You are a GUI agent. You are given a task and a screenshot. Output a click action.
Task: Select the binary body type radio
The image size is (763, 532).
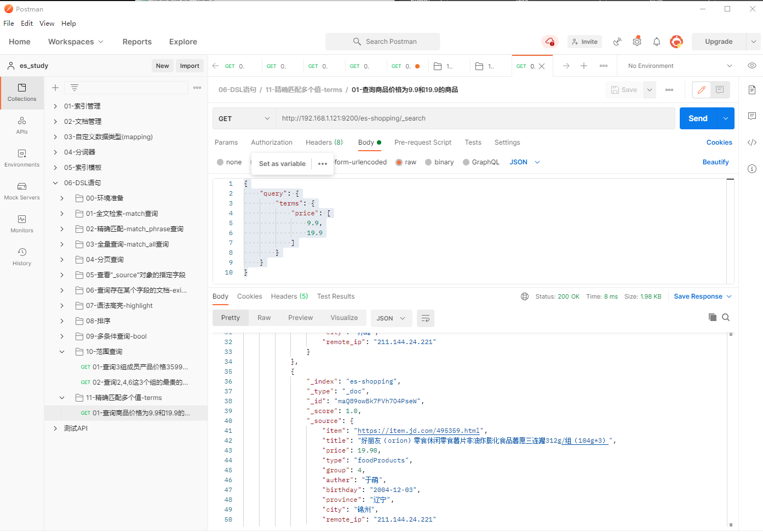(428, 162)
